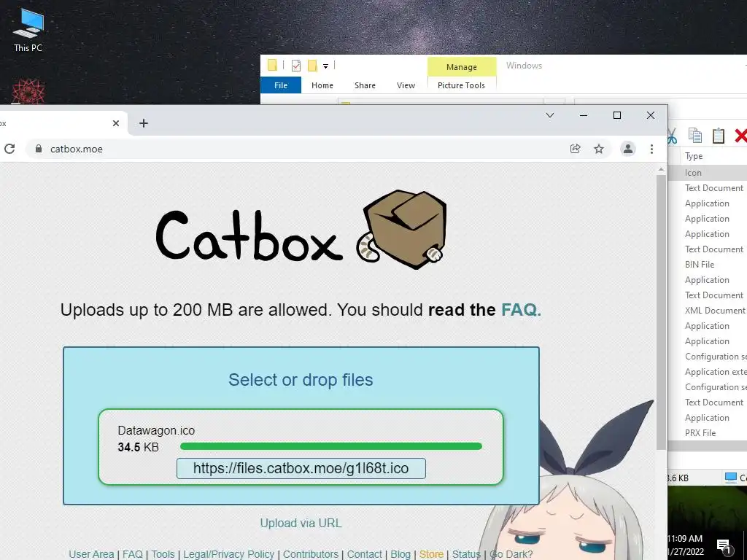Open the red geometric desktop shortcut icon

point(28,91)
